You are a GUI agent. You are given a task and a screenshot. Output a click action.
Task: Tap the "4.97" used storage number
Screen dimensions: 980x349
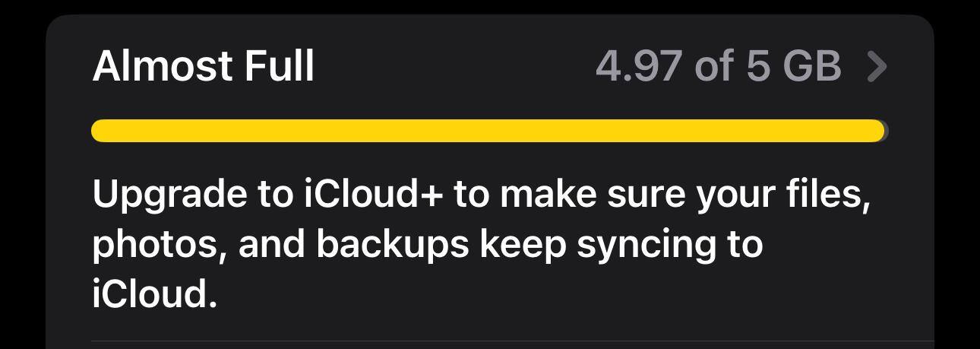(638, 67)
